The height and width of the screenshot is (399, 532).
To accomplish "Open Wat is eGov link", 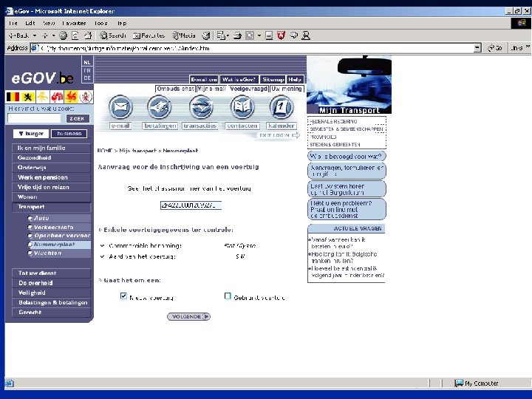I will 239,79.
